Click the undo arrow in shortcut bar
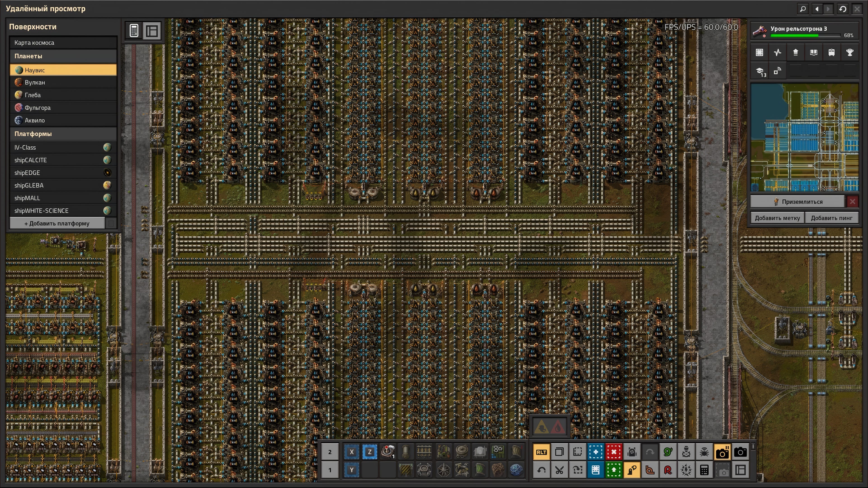The image size is (868, 488). pos(542,470)
